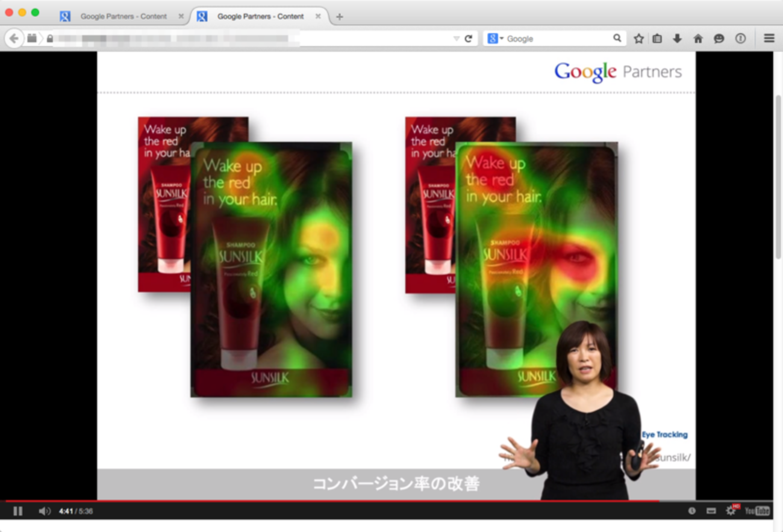Reload the current page
783x532 pixels.
pyautogui.click(x=468, y=39)
